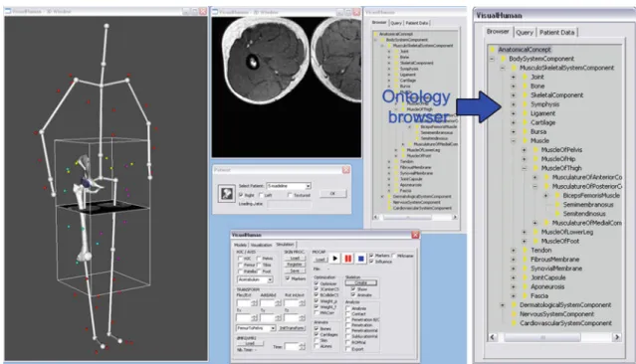Viewport: 636px width, 364px height.
Task: Click Joint folder icon in enlarged browser panel
Action: tap(525, 77)
